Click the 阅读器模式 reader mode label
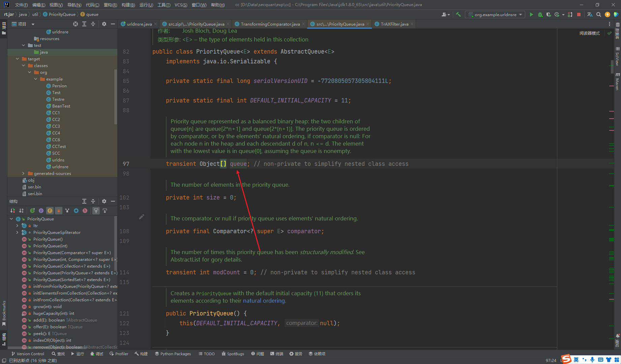Screen dimensions: 621x364 589,33
